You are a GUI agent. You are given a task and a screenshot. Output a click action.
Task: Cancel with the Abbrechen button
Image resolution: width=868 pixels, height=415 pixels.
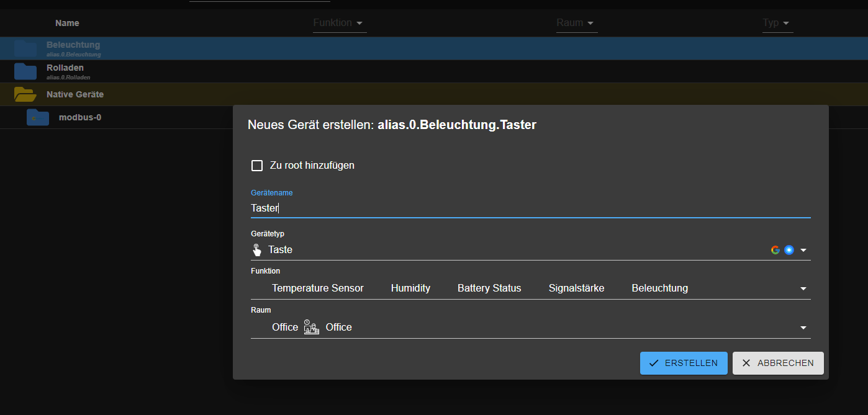coord(778,364)
